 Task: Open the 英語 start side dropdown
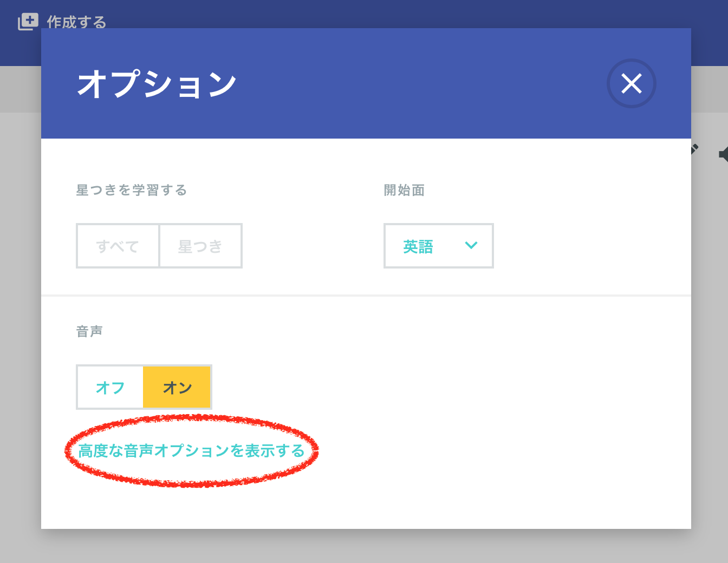click(x=439, y=246)
